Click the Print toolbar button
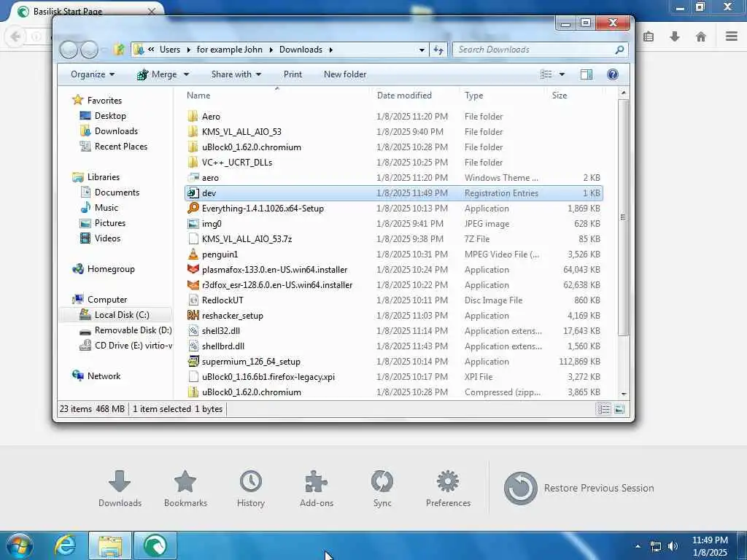This screenshot has height=560, width=747. pyautogui.click(x=293, y=74)
